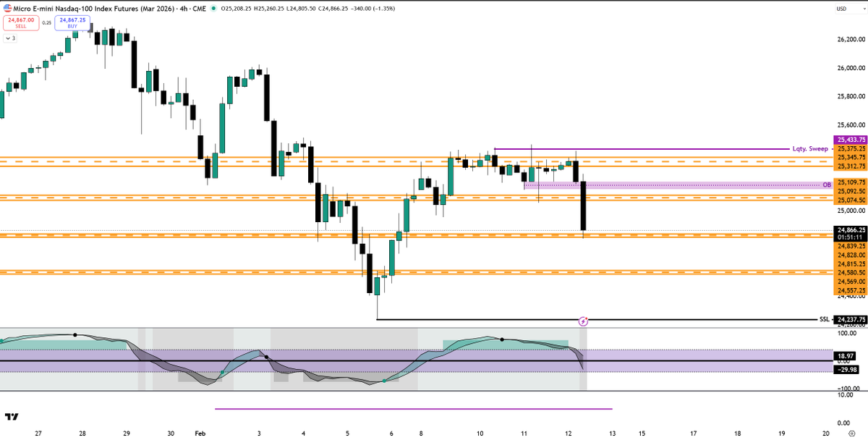Click the 25,074.50 orange price label
Screen dimensions: 868x440
click(851, 200)
